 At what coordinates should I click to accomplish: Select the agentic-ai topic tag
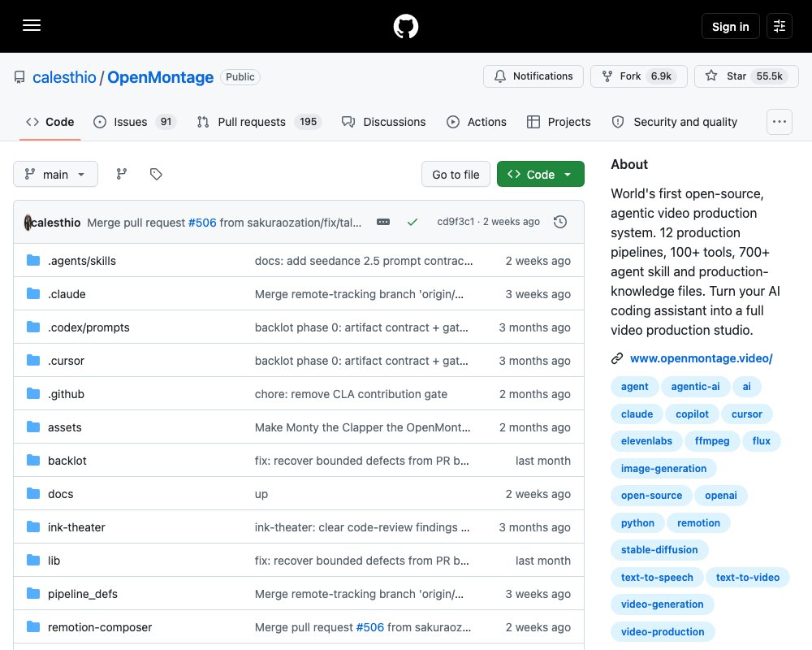[x=695, y=387]
